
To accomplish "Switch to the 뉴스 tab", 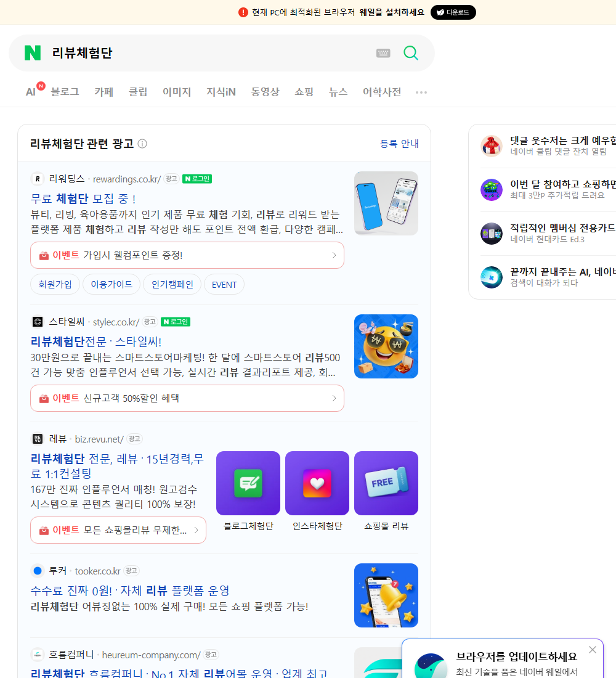I will point(338,92).
